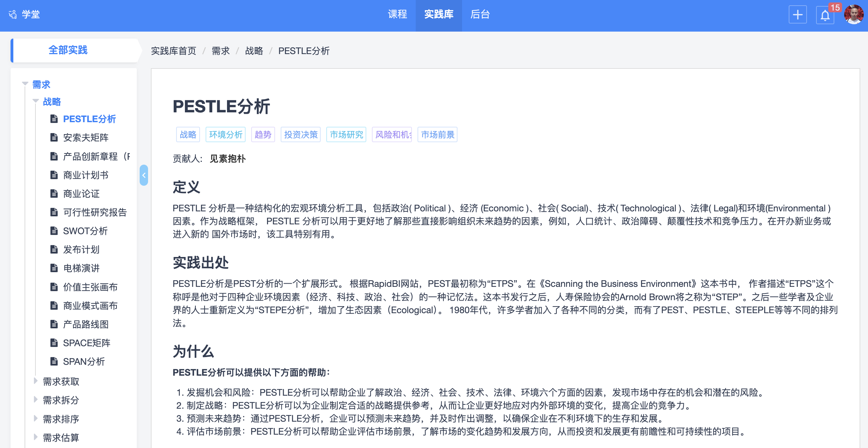Image resolution: width=868 pixels, height=448 pixels.
Task: Collapse the sidebar with arrow handle
Action: point(144,175)
